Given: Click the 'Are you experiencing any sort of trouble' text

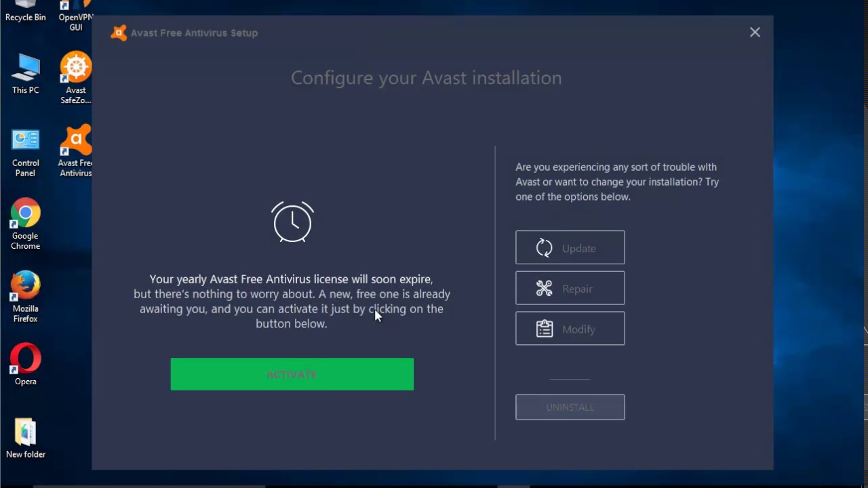Looking at the screenshot, I should 617,182.
